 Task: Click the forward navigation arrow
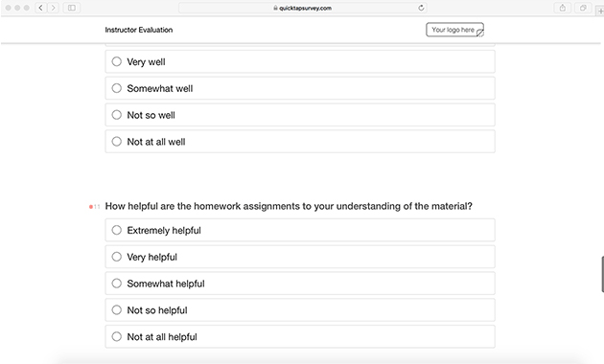[x=53, y=8]
